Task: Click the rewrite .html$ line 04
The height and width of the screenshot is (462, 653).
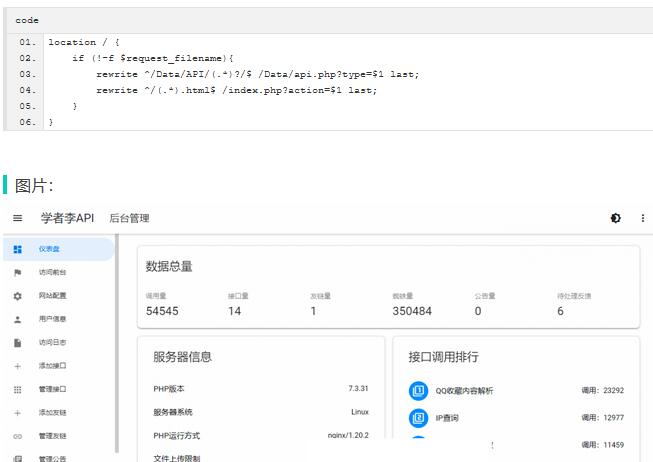Action: click(x=237, y=90)
